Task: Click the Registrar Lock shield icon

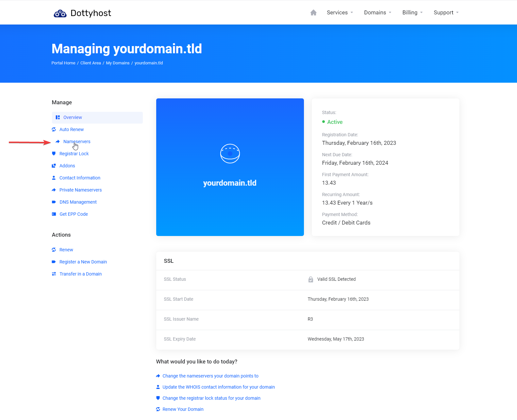Action: (x=54, y=154)
